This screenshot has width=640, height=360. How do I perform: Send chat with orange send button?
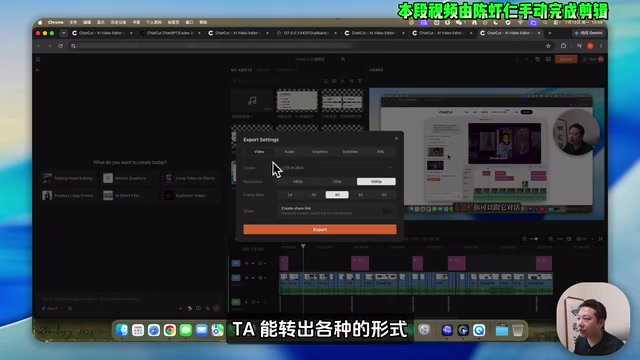[x=216, y=308]
